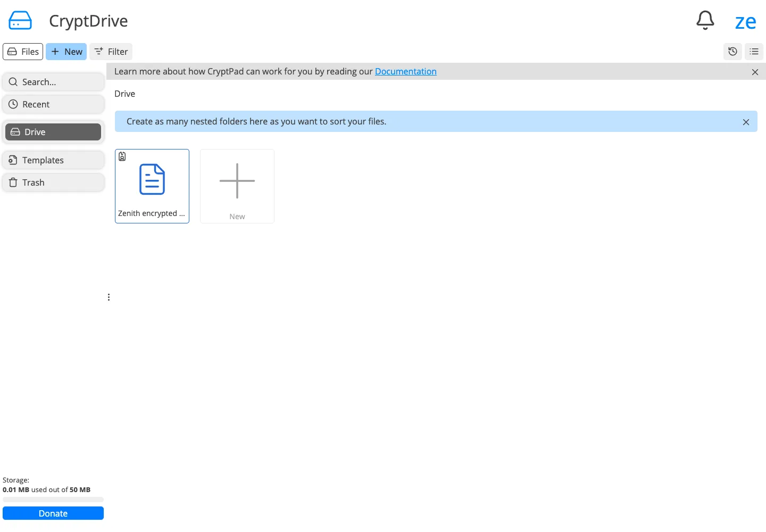Screen dimensions: 766x532
Task: Switch to list view mode
Action: (754, 52)
